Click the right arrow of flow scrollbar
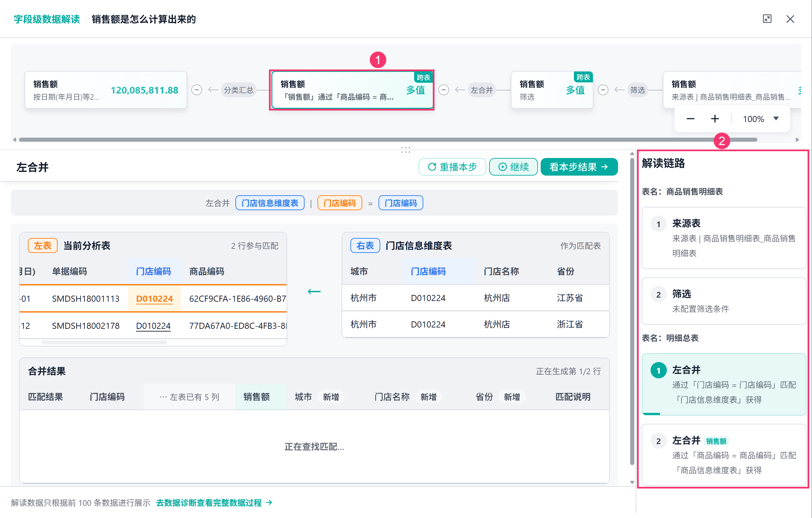 [x=797, y=140]
